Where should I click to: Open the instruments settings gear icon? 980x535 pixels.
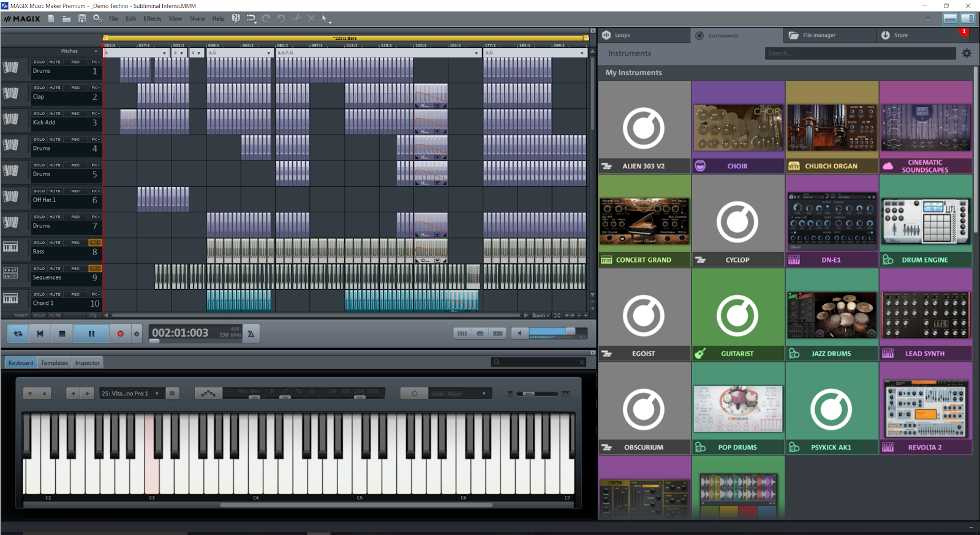tap(967, 53)
